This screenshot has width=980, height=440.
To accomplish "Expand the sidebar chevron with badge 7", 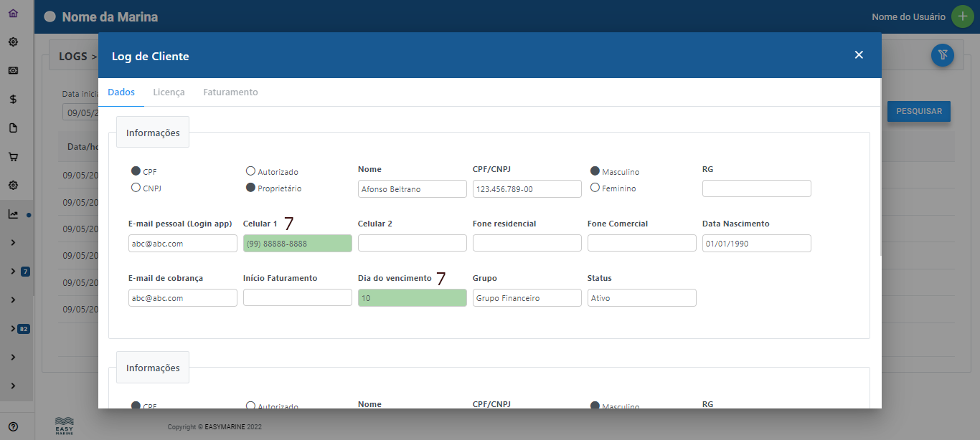I will [13, 272].
